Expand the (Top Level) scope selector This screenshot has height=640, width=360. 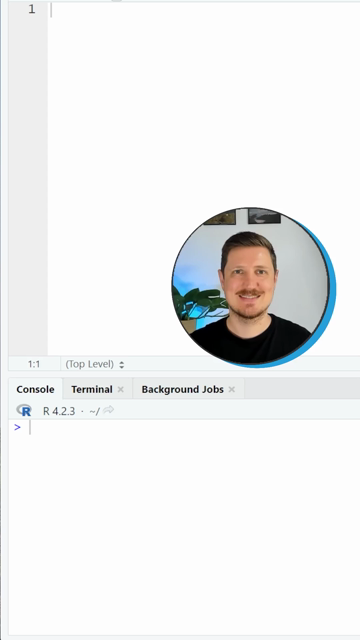coord(94,364)
